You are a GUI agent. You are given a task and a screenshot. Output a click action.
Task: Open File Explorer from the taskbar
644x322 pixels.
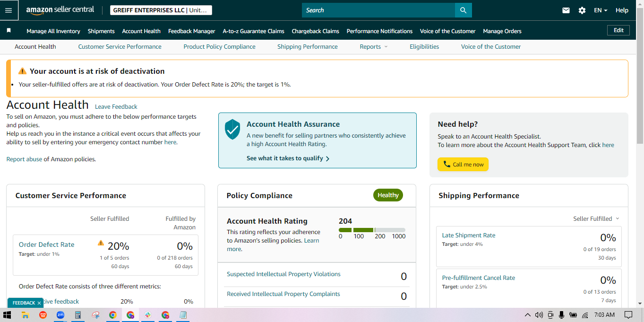pyautogui.click(x=25, y=315)
